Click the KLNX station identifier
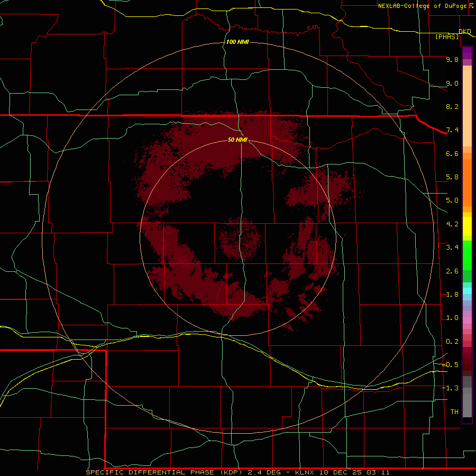The width and height of the screenshot is (476, 476). point(306,472)
